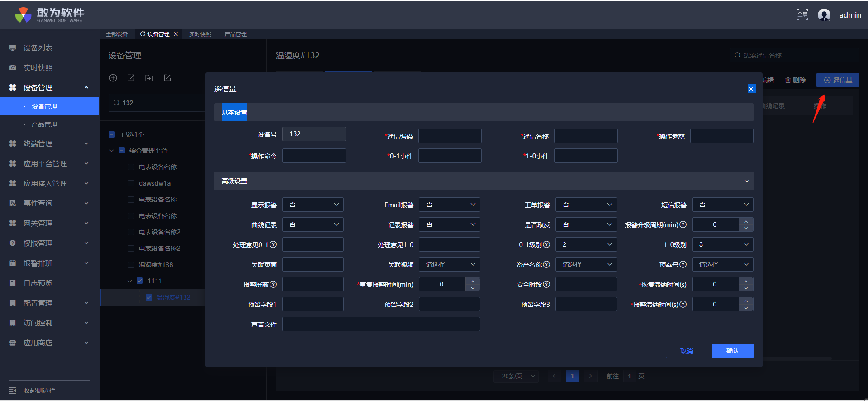Click the admin user avatar icon
This screenshot has width=868, height=401.
(x=824, y=15)
